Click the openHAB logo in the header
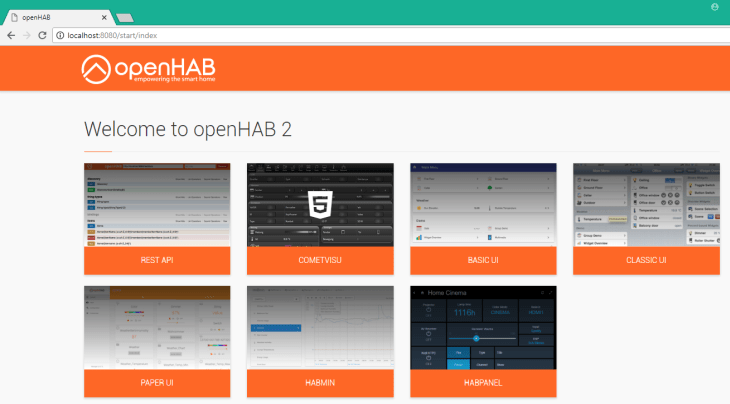The height and width of the screenshot is (404, 730). click(148, 69)
